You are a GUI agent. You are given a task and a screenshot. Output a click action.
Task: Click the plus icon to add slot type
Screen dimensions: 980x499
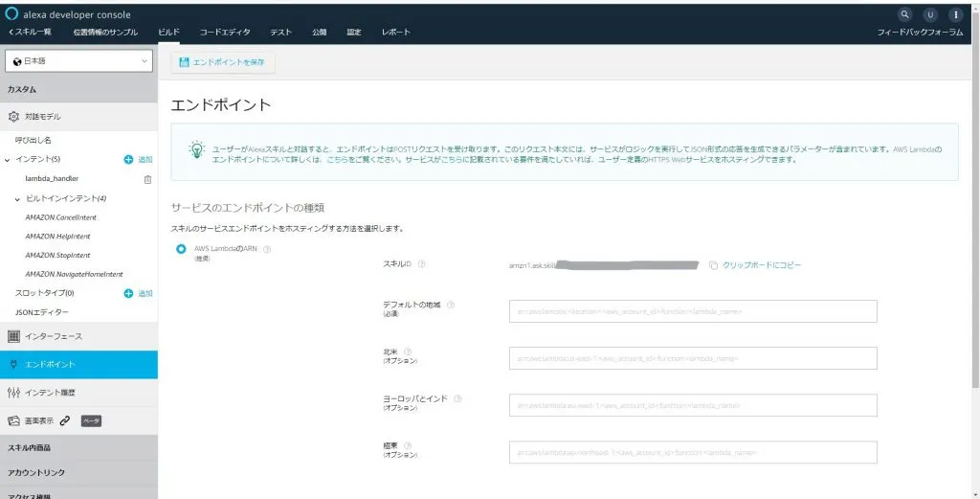(128, 293)
